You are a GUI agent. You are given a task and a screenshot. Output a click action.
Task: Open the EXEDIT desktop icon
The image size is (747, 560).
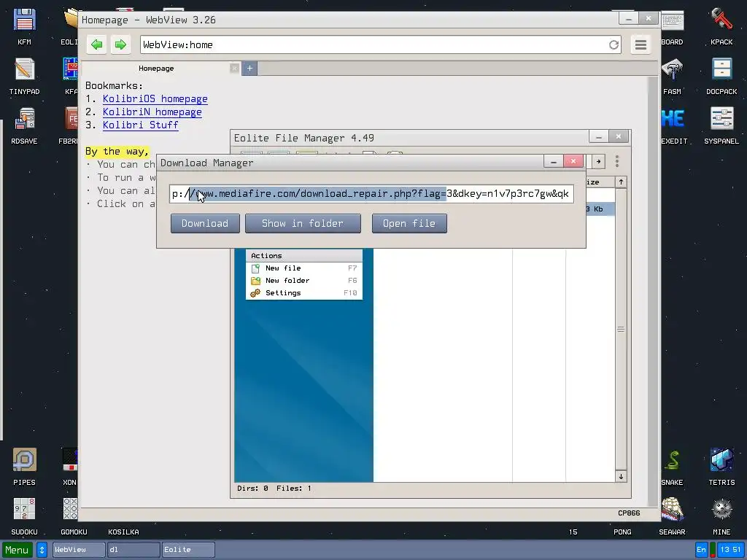[x=673, y=125]
